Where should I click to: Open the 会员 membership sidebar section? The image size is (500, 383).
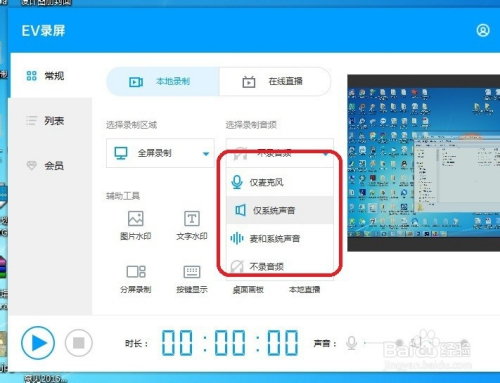45,166
